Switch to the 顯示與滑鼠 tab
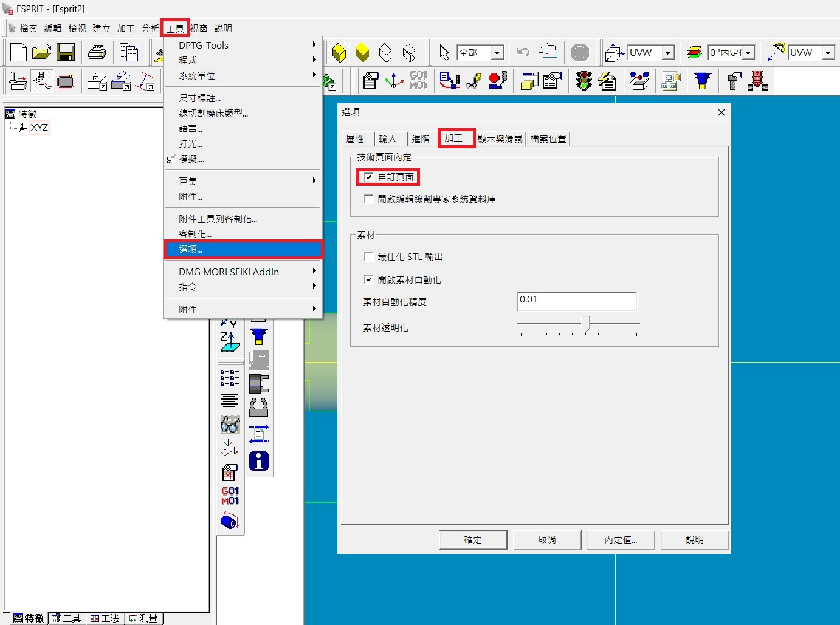 pyautogui.click(x=500, y=139)
